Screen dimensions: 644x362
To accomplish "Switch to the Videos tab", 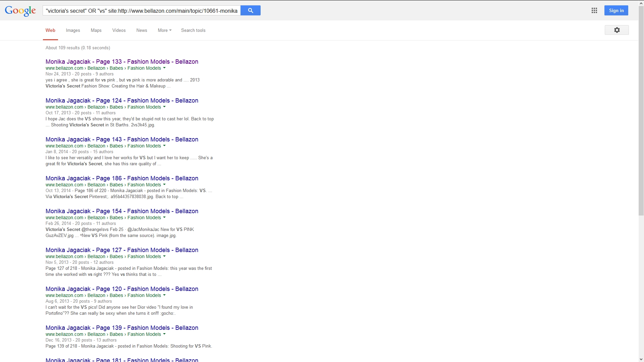I will click(x=119, y=30).
